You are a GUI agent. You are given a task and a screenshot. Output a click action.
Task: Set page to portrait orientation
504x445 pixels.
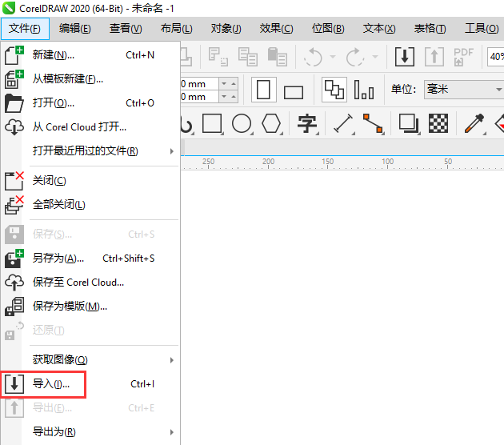click(263, 90)
